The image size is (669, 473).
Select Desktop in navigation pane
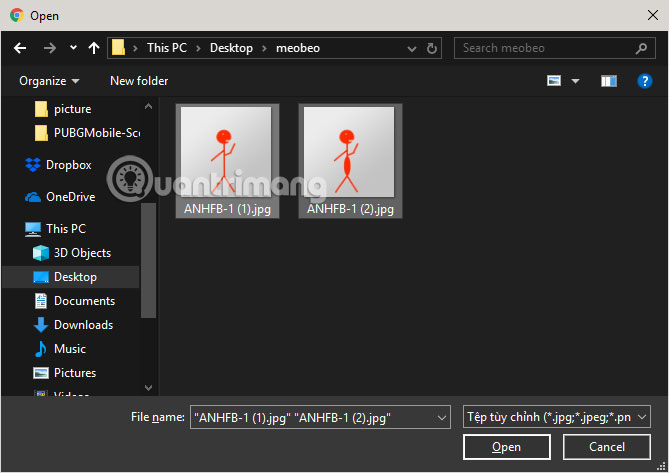coord(71,277)
